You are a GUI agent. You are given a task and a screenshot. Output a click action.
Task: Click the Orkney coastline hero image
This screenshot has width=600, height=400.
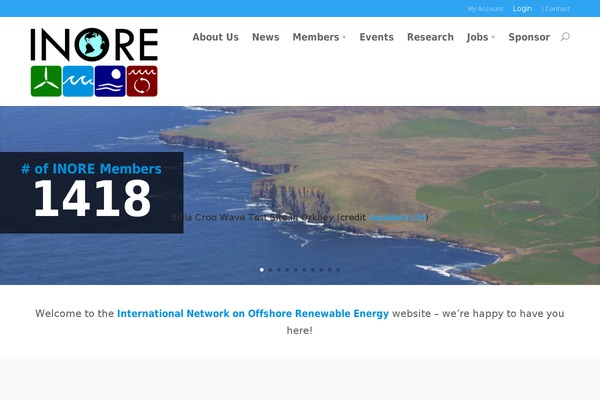tap(400, 160)
